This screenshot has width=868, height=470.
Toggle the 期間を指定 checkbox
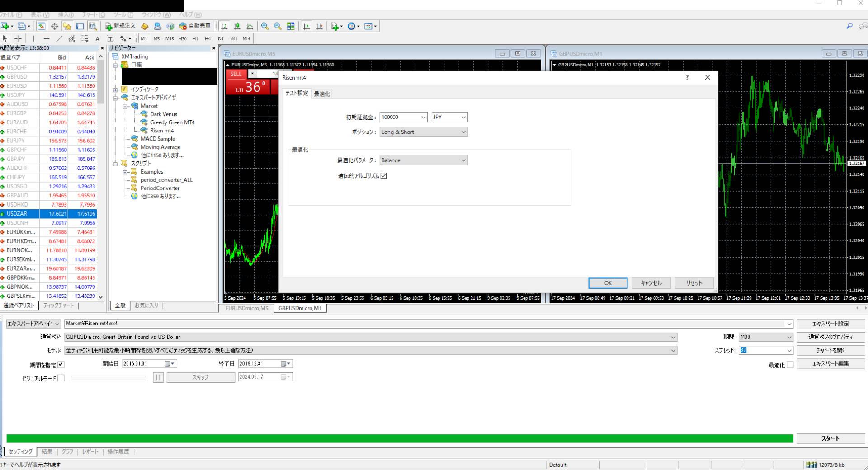tap(61, 365)
